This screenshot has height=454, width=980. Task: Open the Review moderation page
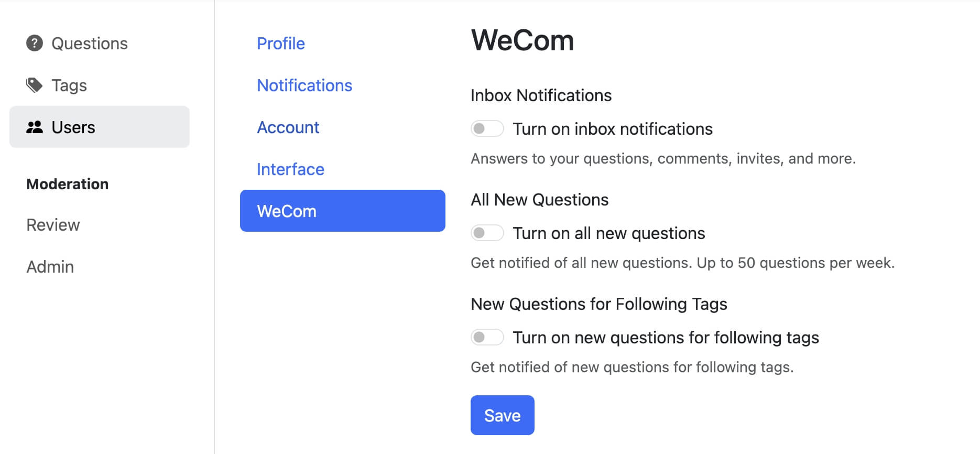52,224
